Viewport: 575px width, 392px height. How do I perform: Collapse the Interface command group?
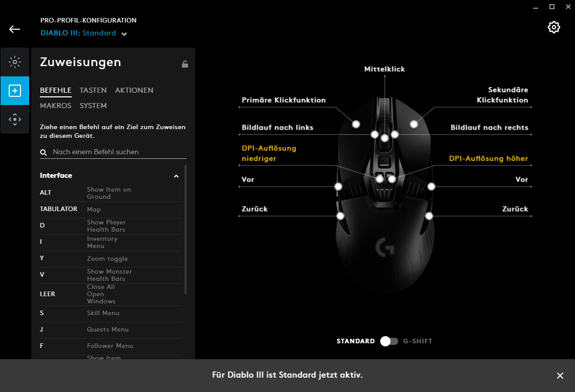pyautogui.click(x=176, y=176)
